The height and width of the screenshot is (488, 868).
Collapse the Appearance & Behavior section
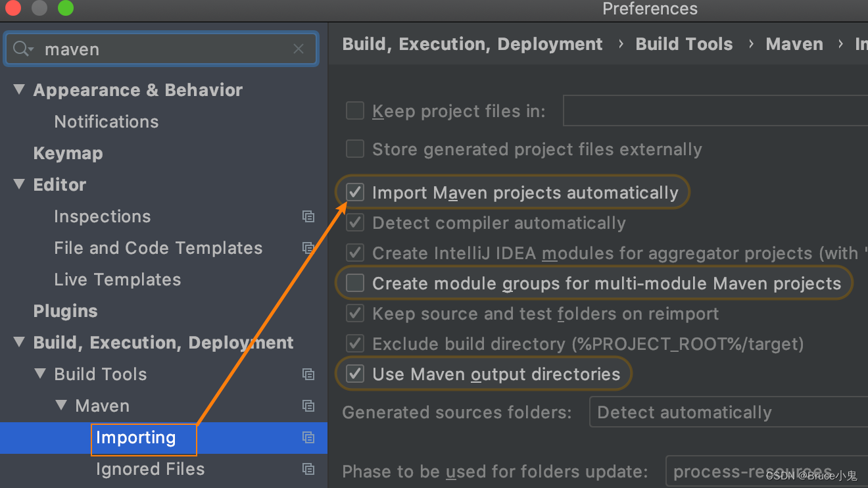pyautogui.click(x=19, y=89)
